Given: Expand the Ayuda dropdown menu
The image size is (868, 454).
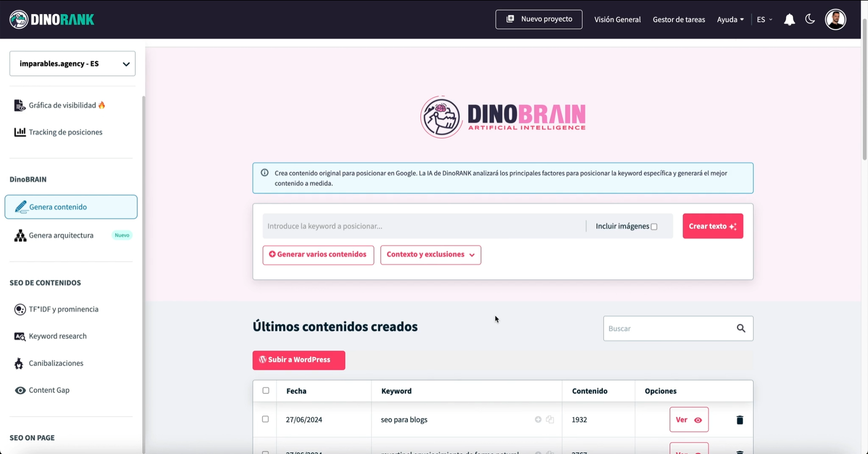Looking at the screenshot, I should coord(730,20).
